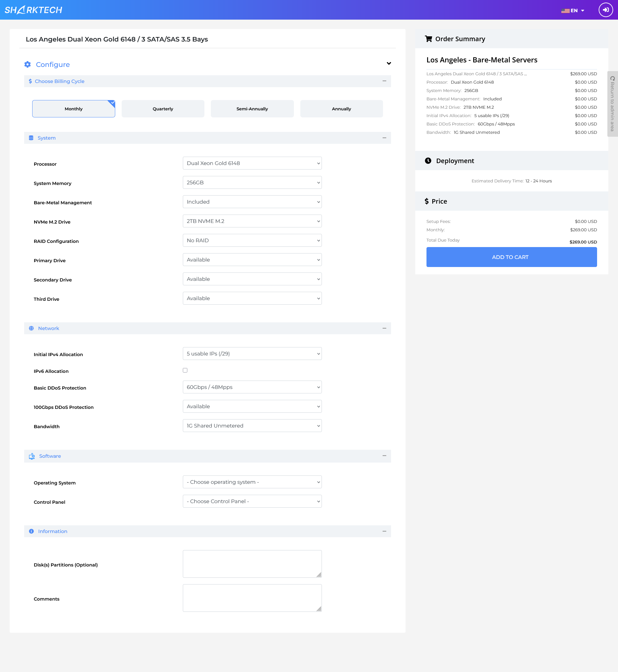Click the Sharktech logo
Image resolution: width=618 pixels, height=672 pixels.
(33, 10)
